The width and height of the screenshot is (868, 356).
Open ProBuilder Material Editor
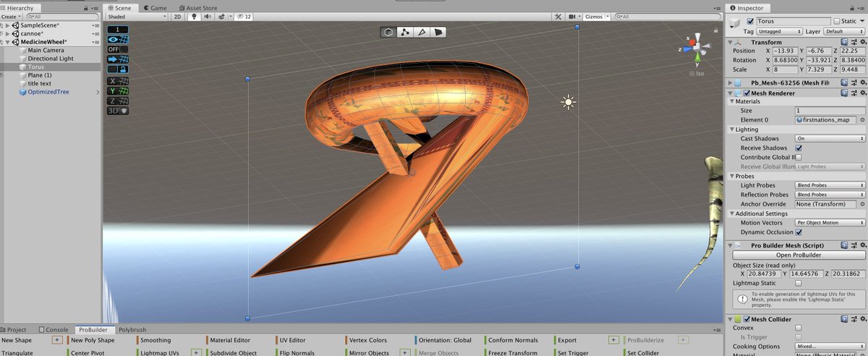(x=230, y=340)
